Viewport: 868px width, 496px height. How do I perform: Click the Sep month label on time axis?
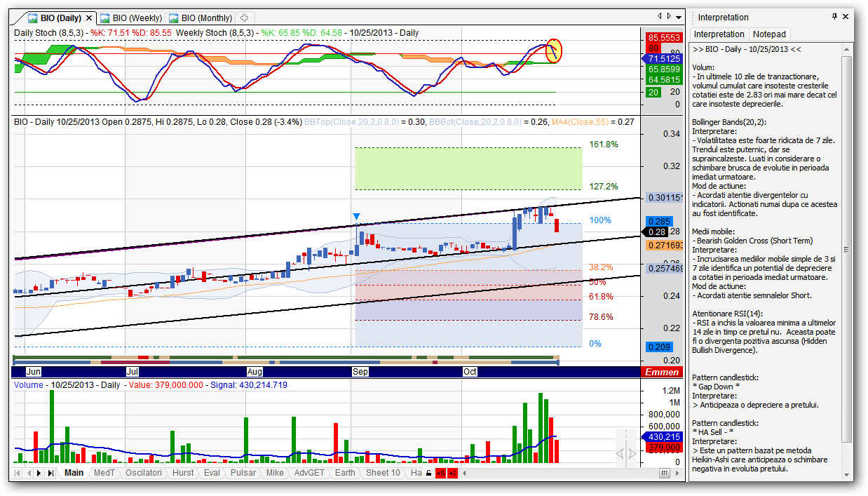[360, 373]
